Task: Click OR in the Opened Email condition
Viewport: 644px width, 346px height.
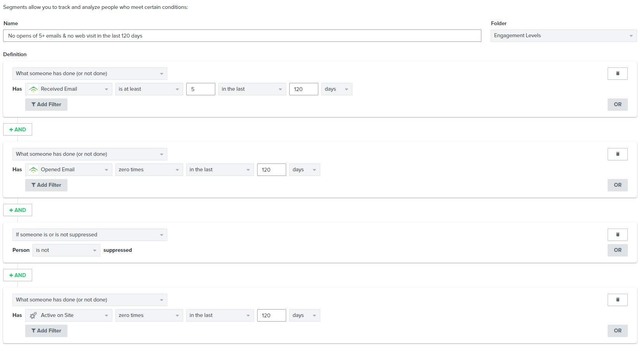Action: (617, 185)
